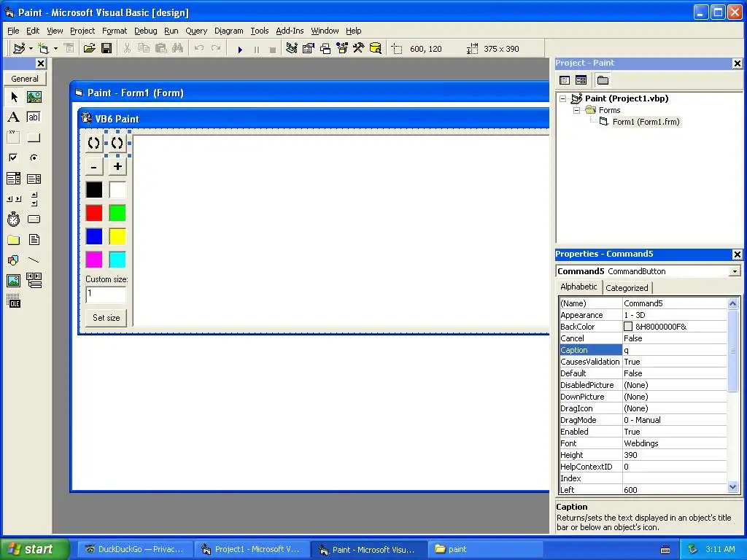Collapse the Paint (Project1.vbp) tree node
The image size is (747, 560).
point(563,98)
